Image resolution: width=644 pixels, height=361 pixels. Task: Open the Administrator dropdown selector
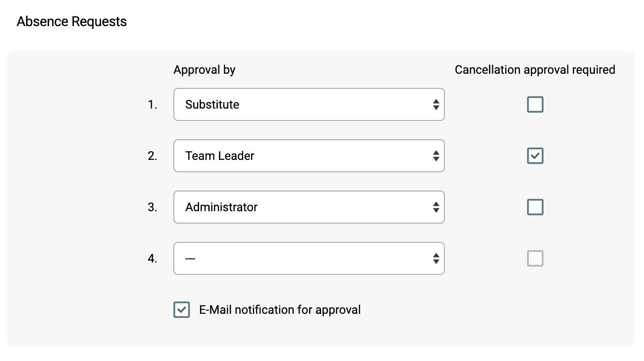click(309, 207)
